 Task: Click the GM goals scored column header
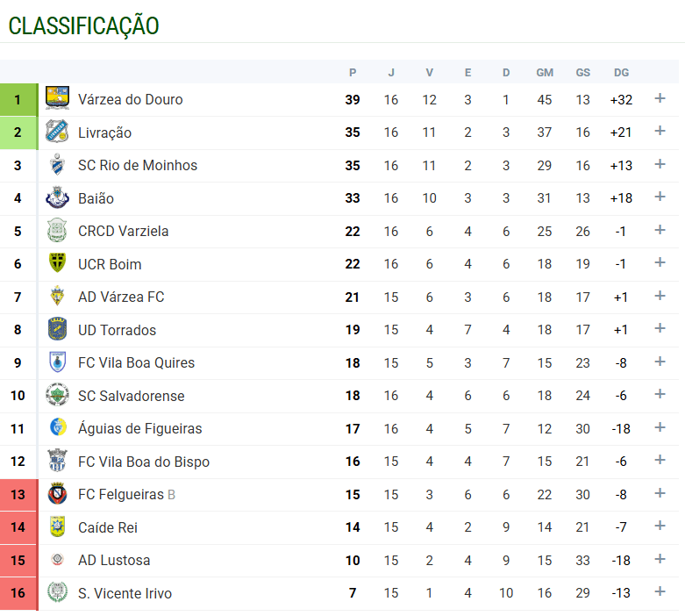coord(545,73)
